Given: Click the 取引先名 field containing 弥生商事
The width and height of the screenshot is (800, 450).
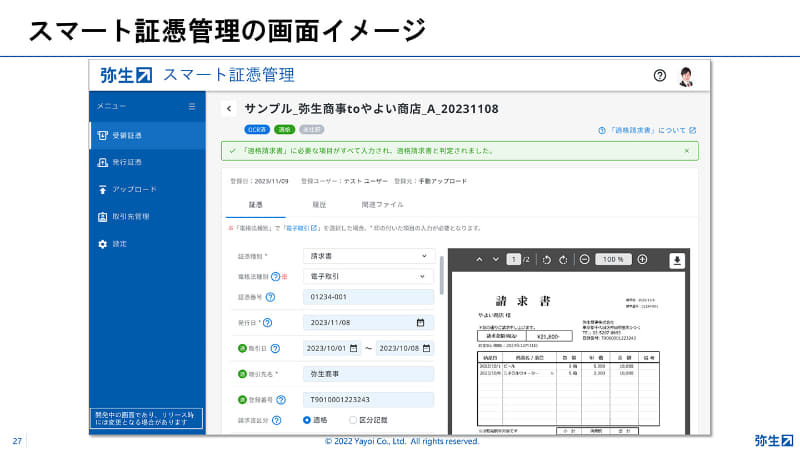Looking at the screenshot, I should point(368,374).
